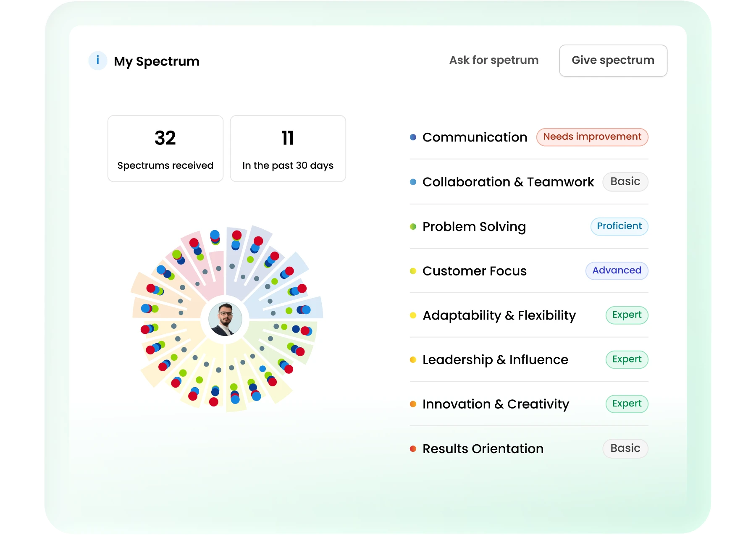Select the blue dot beside Communication
Image resolution: width=756 pixels, height=535 pixels.
pyautogui.click(x=412, y=137)
